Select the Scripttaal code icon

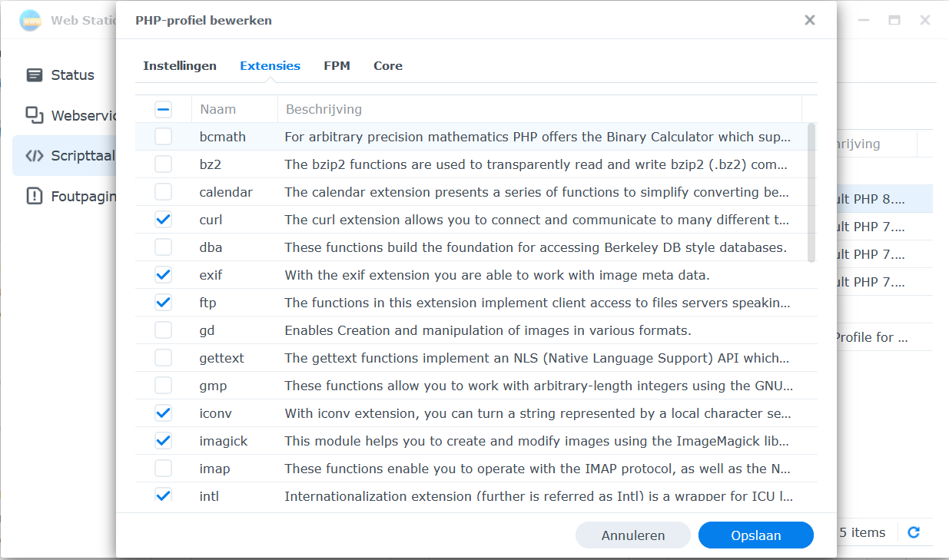(35, 156)
